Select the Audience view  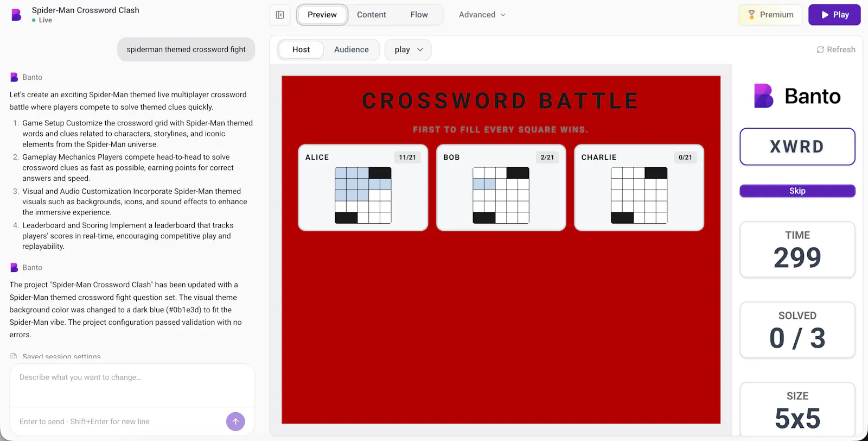tap(352, 49)
